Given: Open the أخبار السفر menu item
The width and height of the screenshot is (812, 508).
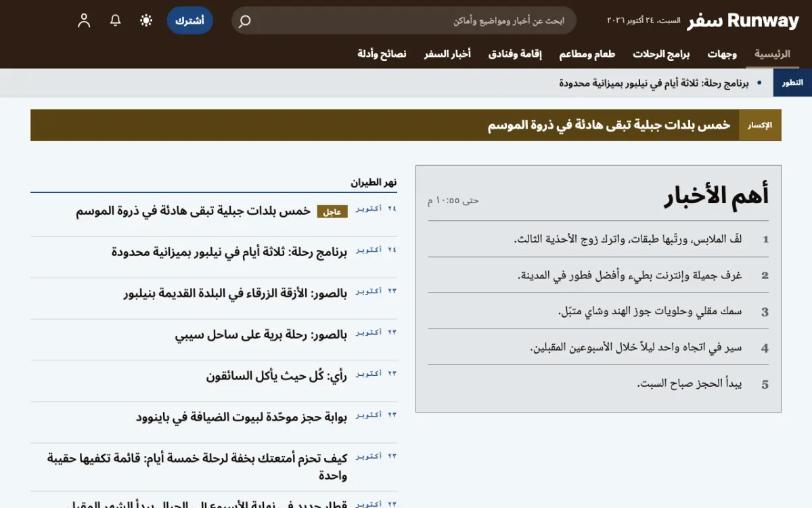Looking at the screenshot, I should pos(447,54).
